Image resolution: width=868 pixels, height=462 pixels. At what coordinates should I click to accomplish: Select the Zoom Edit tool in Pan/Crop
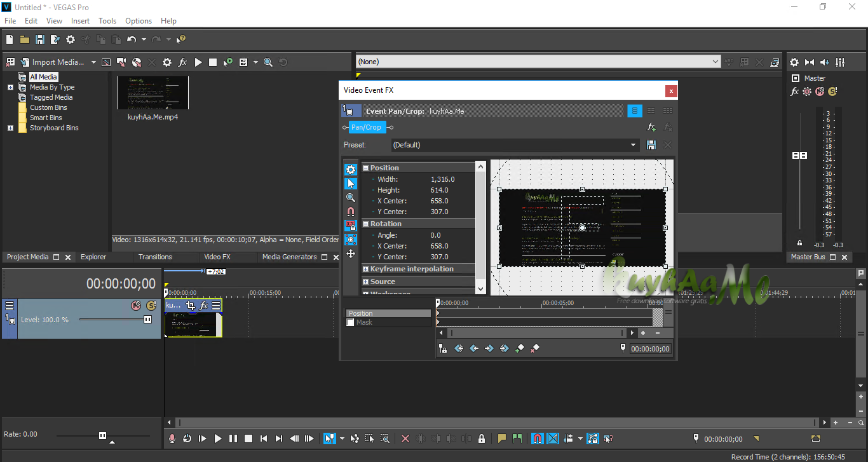pos(351,198)
